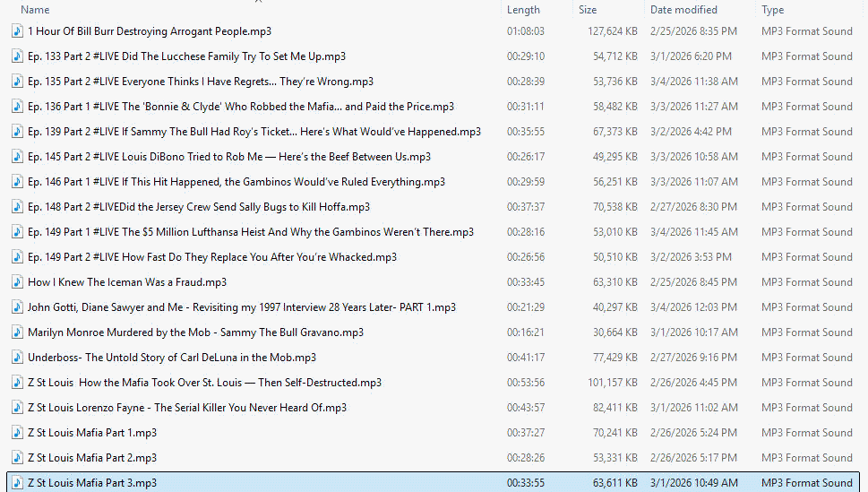
Task: Click the Z St Louis Mafia Part 1 icon
Action: [x=17, y=433]
